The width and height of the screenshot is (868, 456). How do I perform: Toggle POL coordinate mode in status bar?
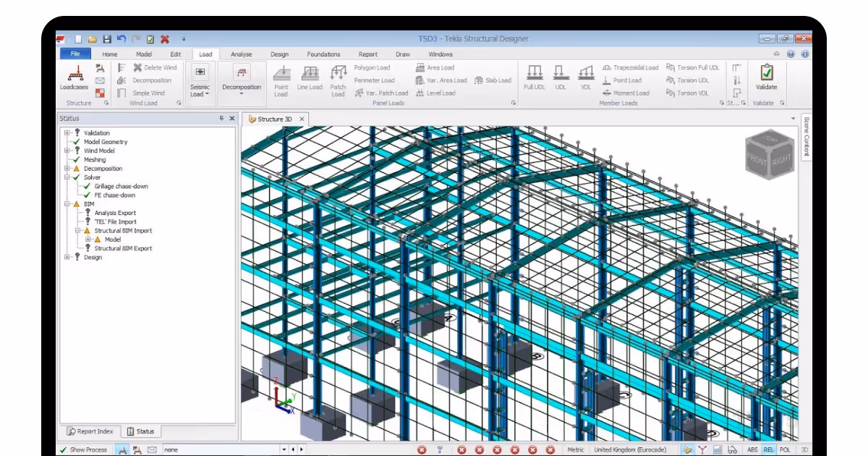(785, 449)
